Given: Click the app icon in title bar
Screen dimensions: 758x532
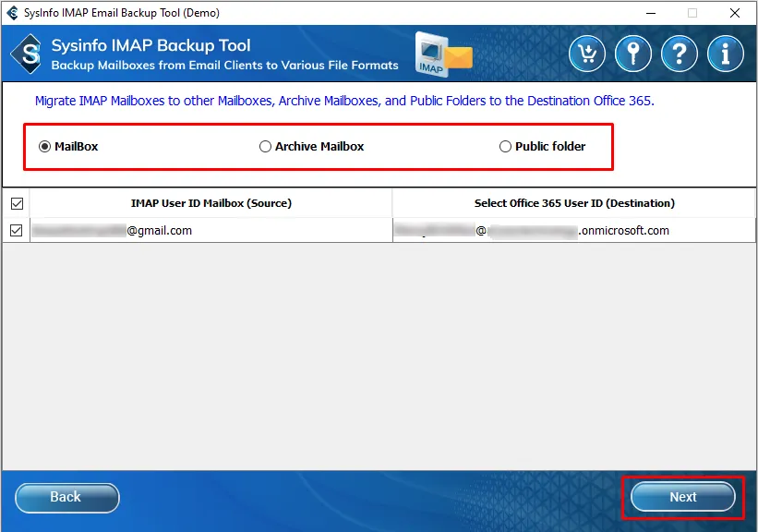Looking at the screenshot, I should click(x=12, y=13).
